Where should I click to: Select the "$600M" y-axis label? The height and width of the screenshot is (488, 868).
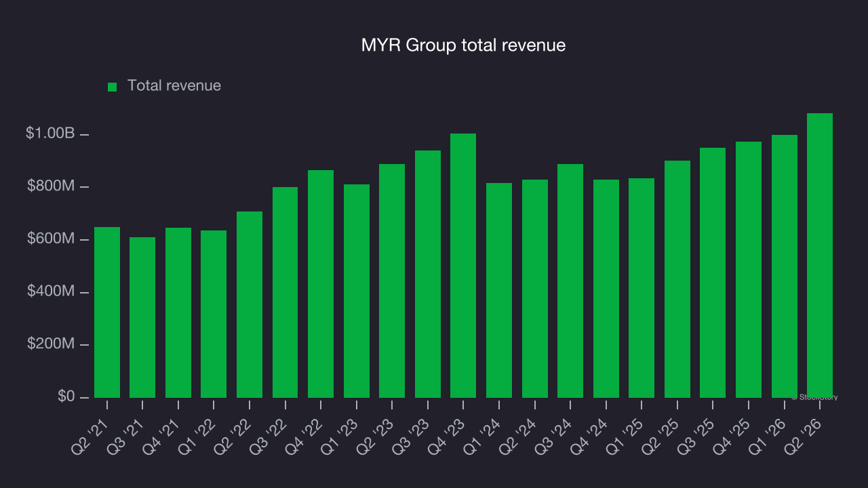[x=51, y=239]
